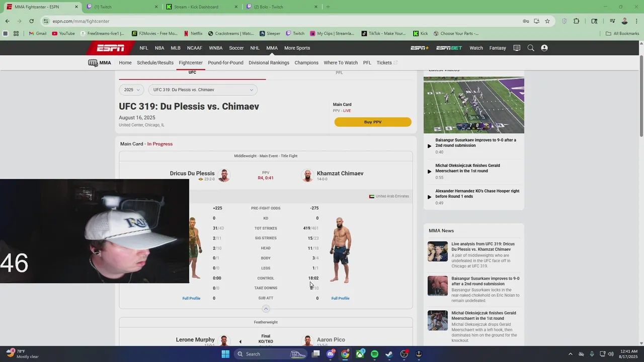Switch to the (2) Bolo - Twitch tab

(x=282, y=7)
